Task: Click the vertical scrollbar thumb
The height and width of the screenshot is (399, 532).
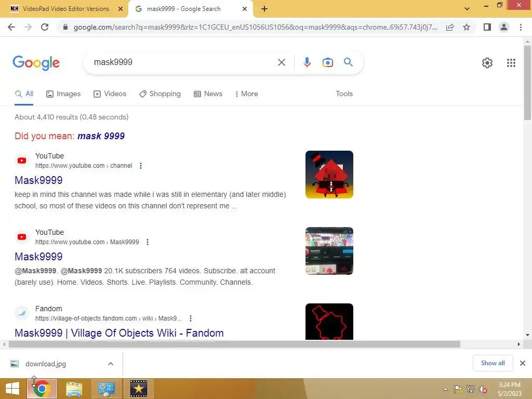Action: 527,83
